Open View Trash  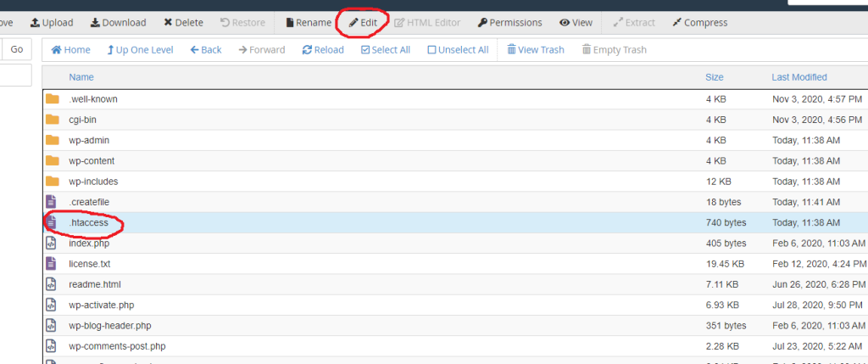coord(536,50)
